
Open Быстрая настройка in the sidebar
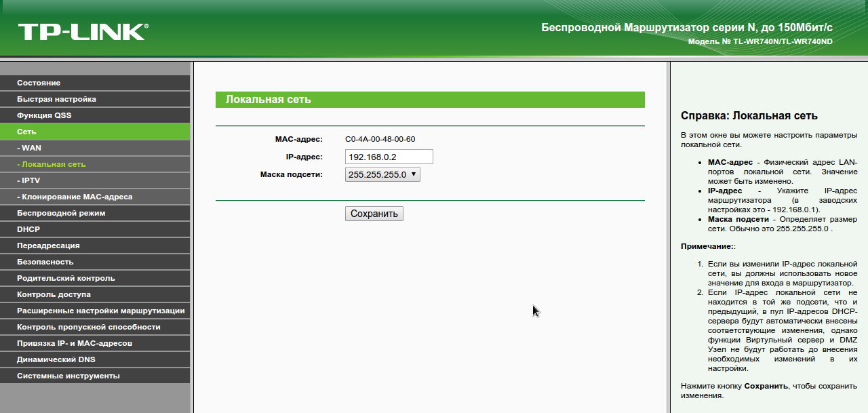click(95, 99)
